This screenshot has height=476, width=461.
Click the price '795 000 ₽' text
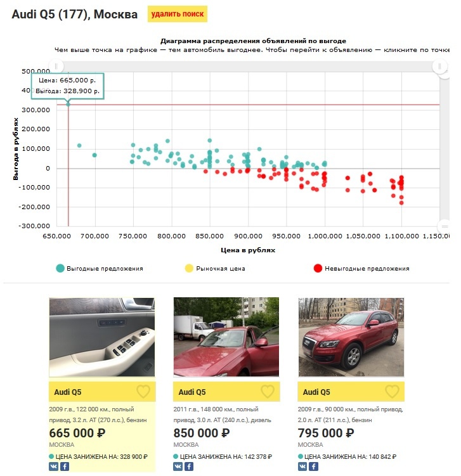click(326, 433)
